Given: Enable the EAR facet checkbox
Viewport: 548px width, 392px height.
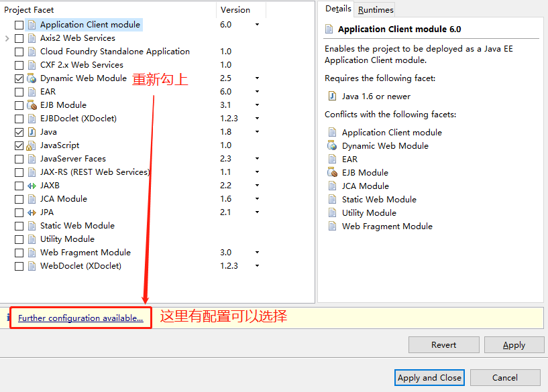Looking at the screenshot, I should coord(19,92).
